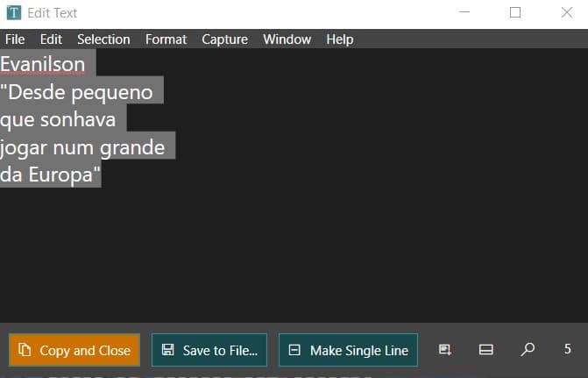Toggle the bottom bar layout icon
Image resolution: width=588 pixels, height=378 pixels.
486,350
